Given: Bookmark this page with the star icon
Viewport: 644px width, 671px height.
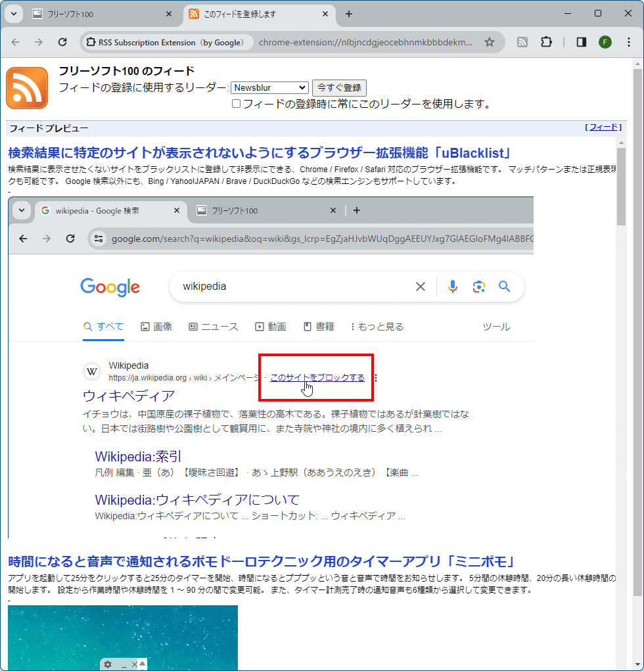Looking at the screenshot, I should 490,42.
